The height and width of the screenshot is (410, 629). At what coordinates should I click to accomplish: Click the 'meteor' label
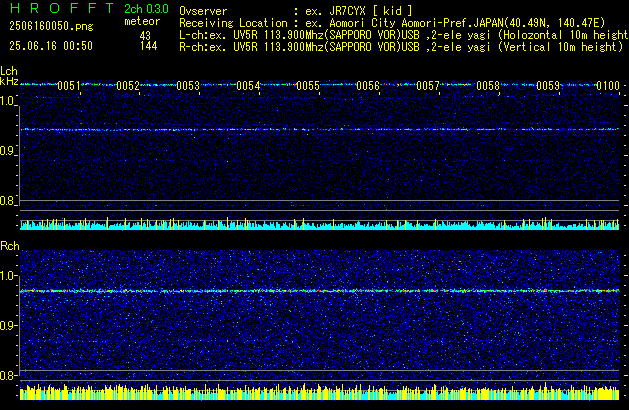[x=142, y=21]
